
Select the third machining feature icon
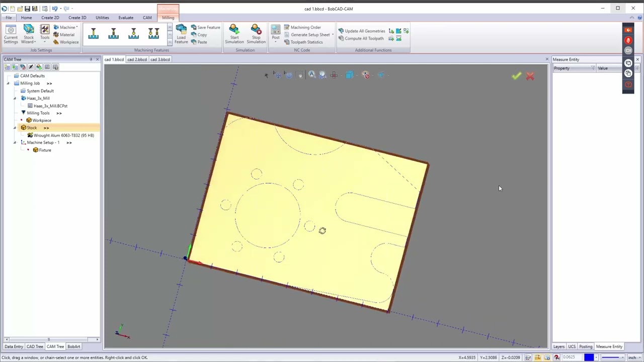(x=133, y=34)
